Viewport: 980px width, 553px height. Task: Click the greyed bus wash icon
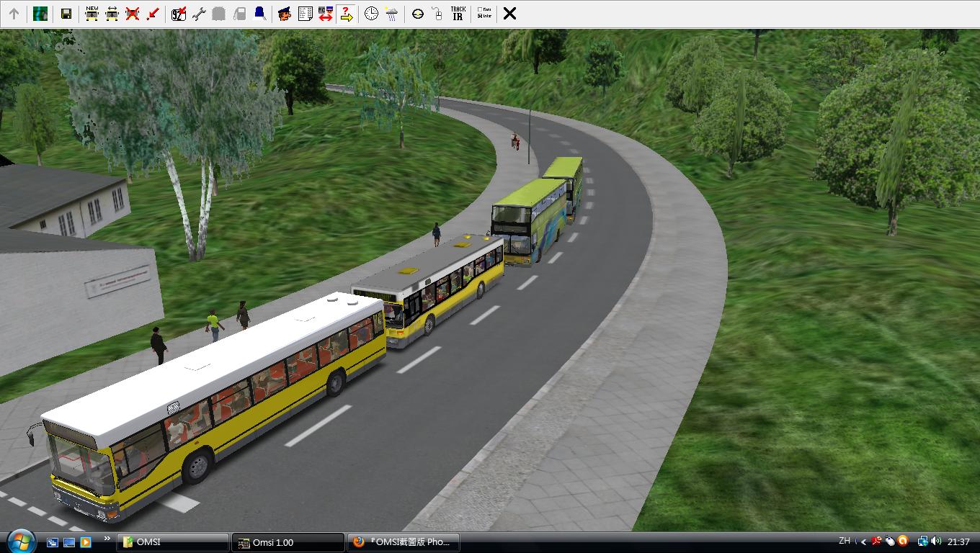click(x=219, y=14)
